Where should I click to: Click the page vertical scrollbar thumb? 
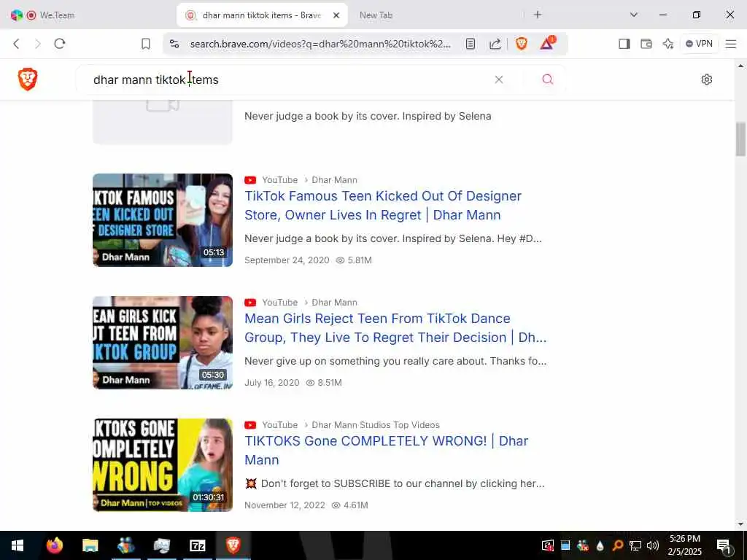pyautogui.click(x=740, y=139)
